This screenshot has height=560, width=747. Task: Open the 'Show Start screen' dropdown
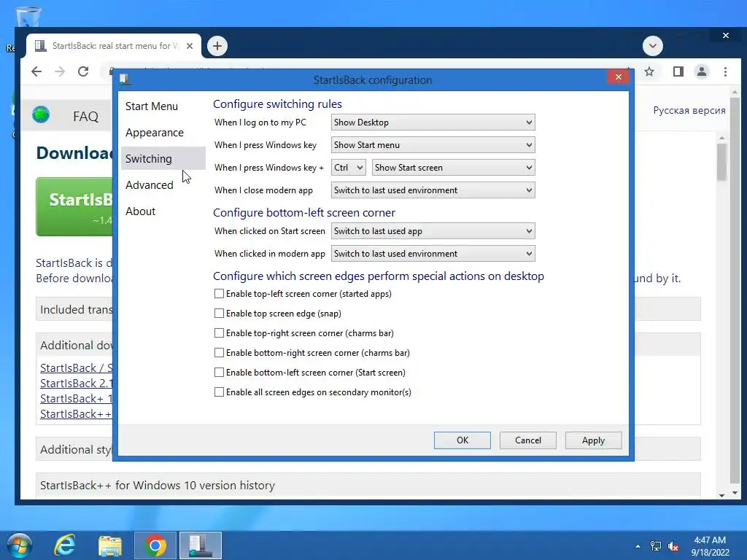[453, 168]
